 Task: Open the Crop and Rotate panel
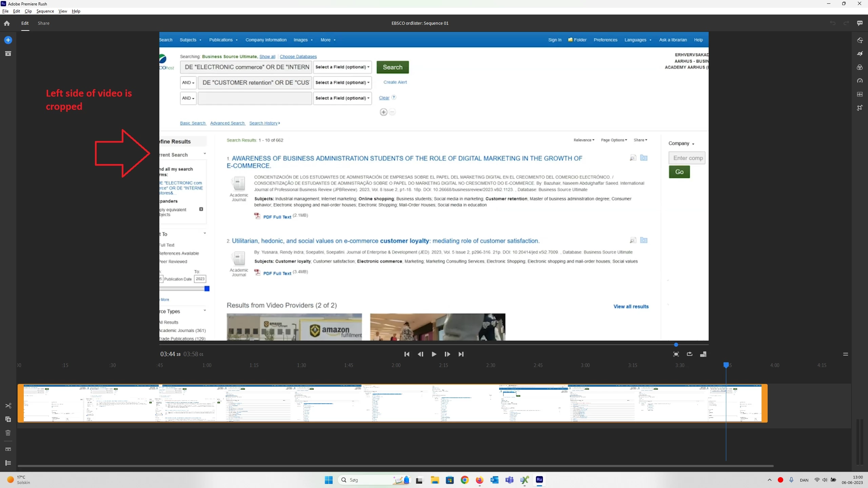860,108
